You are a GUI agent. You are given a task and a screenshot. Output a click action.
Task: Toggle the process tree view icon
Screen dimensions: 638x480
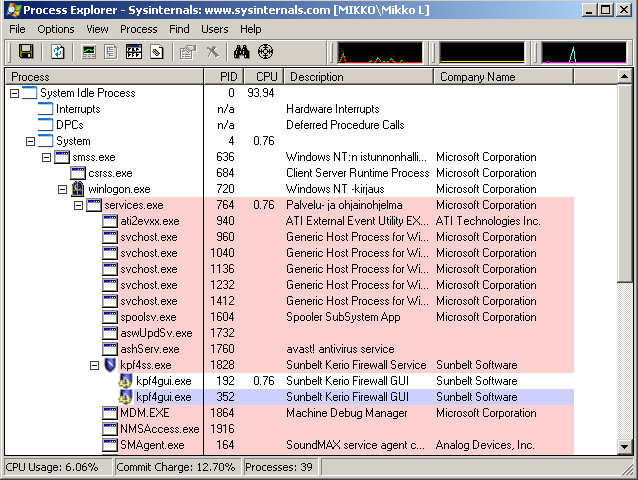[x=111, y=52]
